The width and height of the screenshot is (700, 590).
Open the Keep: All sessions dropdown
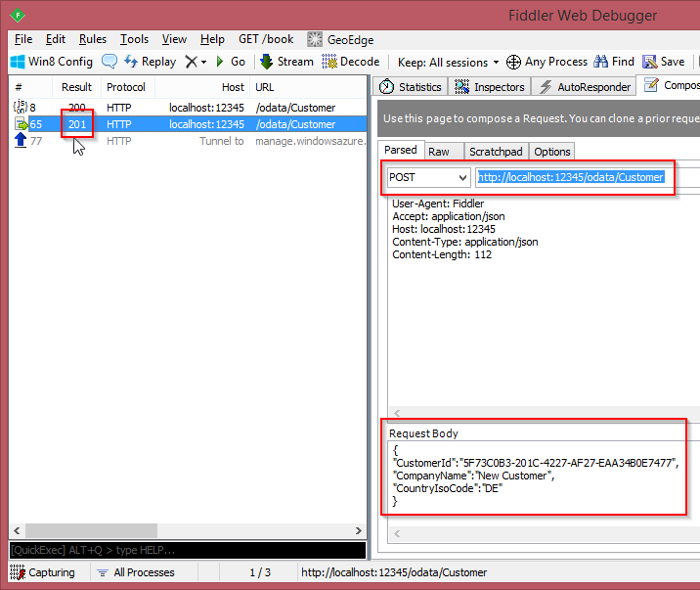(448, 62)
